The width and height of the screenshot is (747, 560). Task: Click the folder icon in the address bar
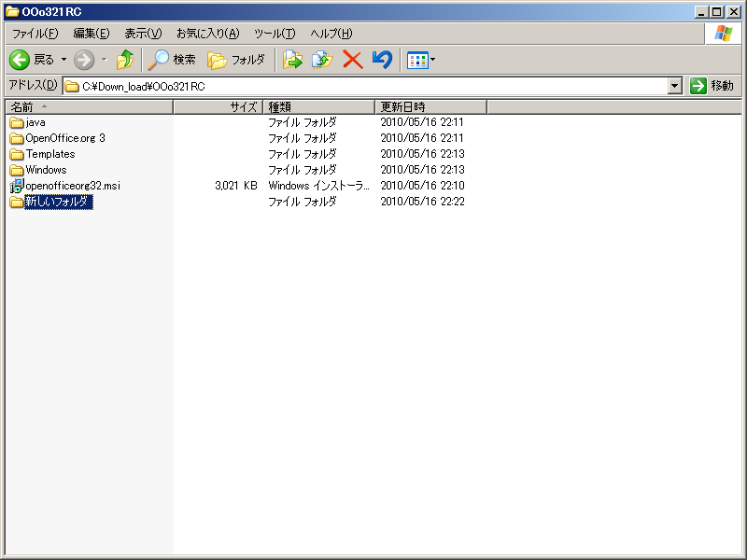72,86
